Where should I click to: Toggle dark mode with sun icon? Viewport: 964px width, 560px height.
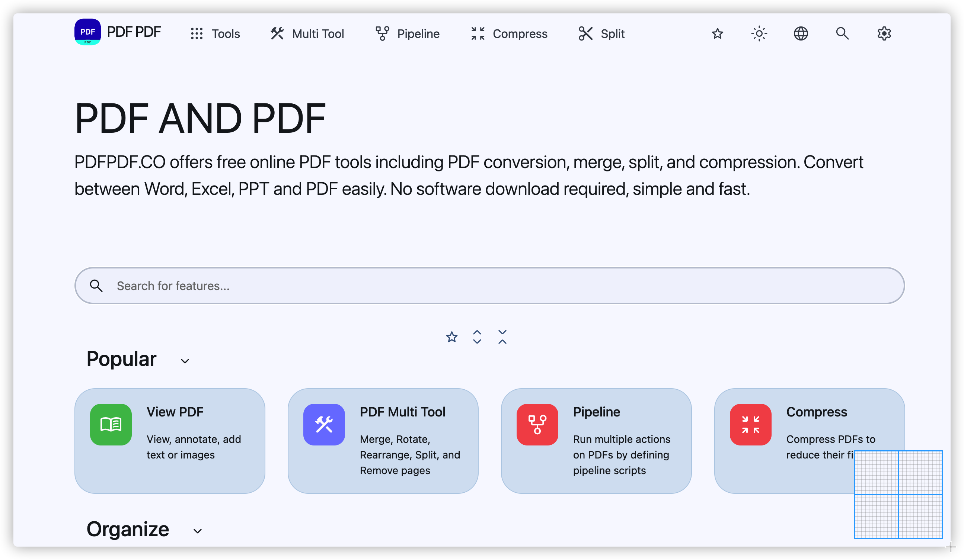click(x=759, y=33)
